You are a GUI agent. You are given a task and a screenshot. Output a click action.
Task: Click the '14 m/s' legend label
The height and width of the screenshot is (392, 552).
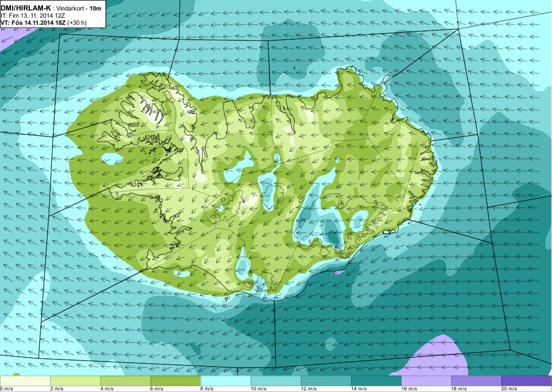pyautogui.click(x=359, y=389)
